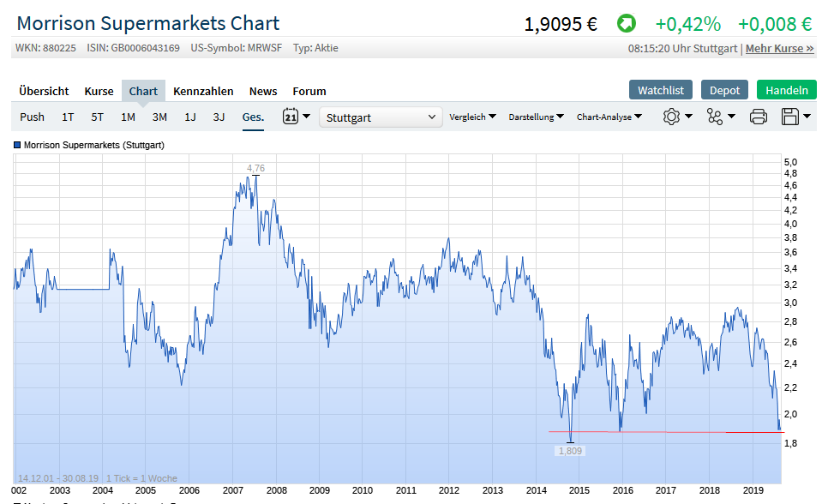822x504 pixels.
Task: Open the Chart-Analyse dropdown menu
Action: click(x=609, y=117)
